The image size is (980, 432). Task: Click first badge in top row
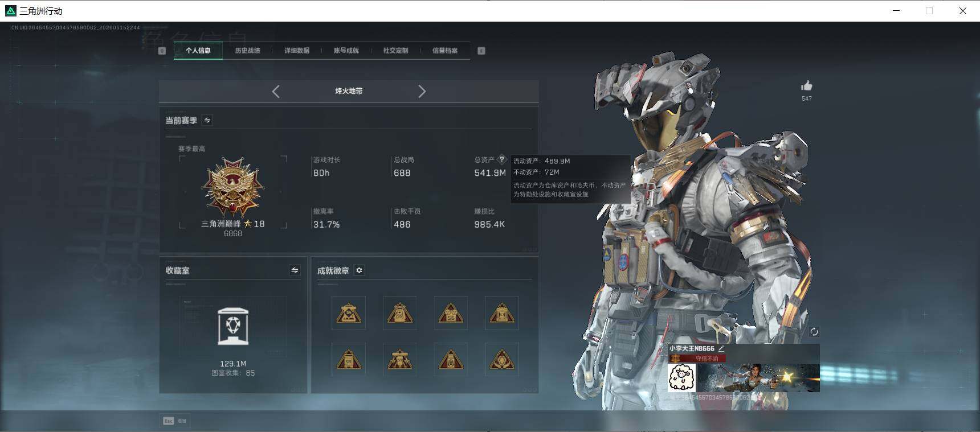coord(349,312)
